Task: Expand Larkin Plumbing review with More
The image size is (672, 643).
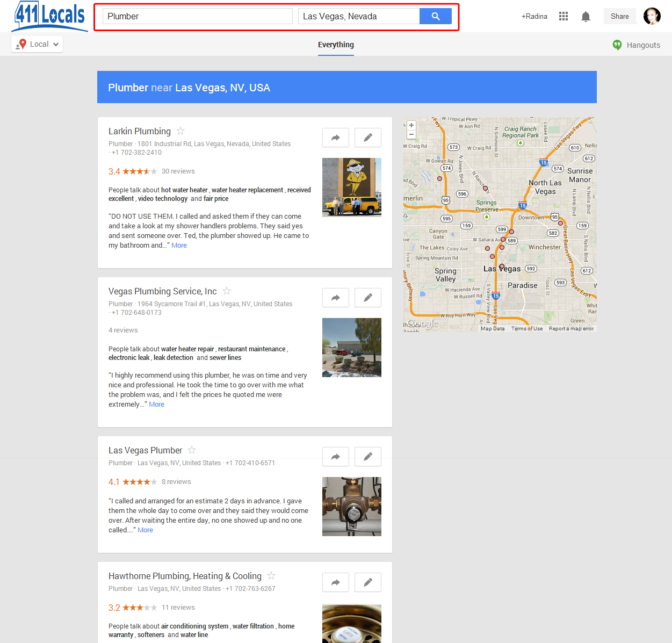Action: (179, 245)
